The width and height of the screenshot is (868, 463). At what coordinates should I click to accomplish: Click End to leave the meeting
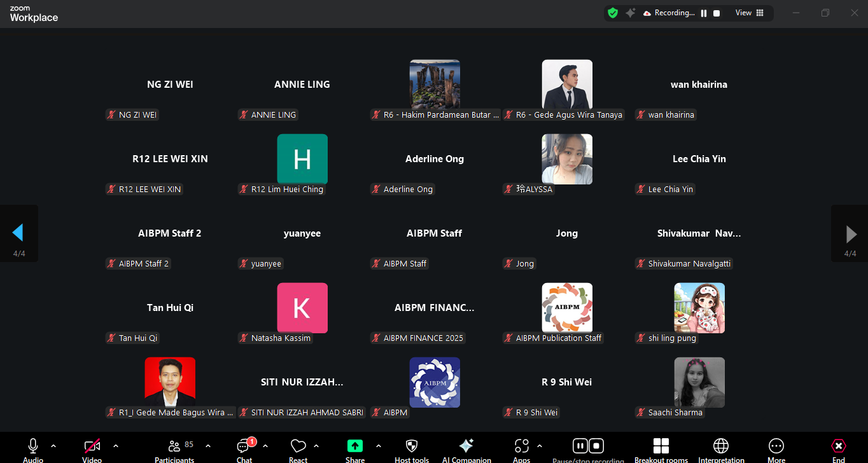point(839,448)
